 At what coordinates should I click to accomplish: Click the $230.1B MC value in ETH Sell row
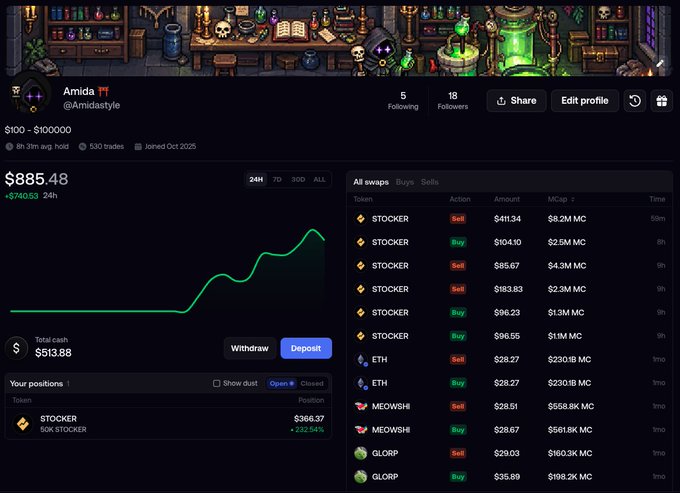pyautogui.click(x=569, y=359)
